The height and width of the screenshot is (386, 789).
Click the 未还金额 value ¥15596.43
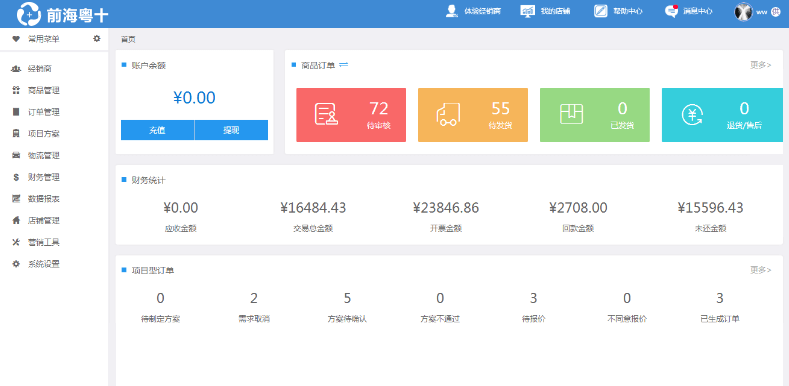tap(711, 207)
